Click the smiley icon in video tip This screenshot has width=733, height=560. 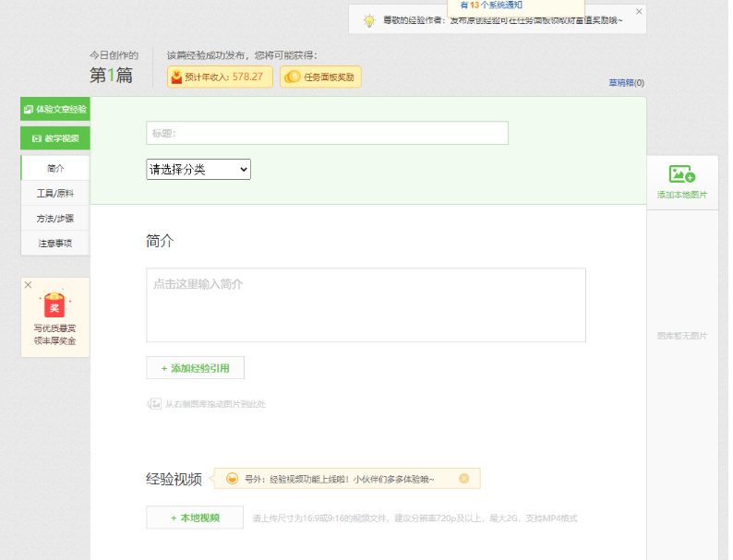[232, 478]
